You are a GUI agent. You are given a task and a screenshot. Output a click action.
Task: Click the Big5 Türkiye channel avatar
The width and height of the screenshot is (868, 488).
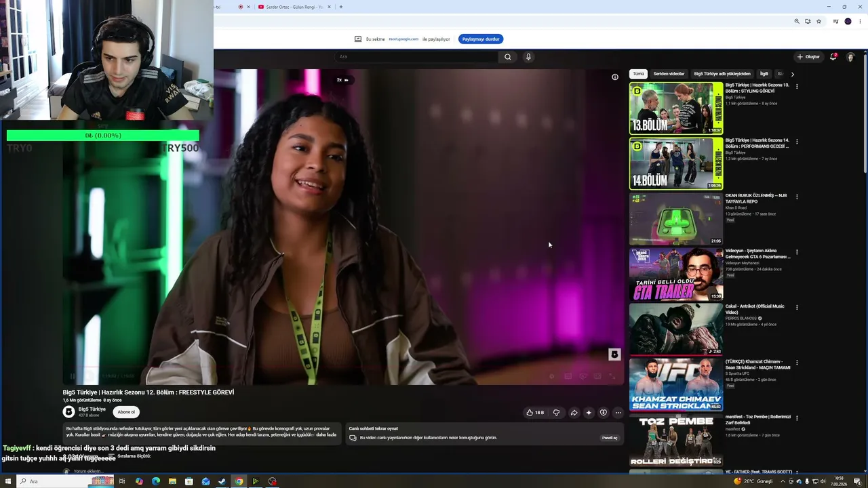coord(69,411)
